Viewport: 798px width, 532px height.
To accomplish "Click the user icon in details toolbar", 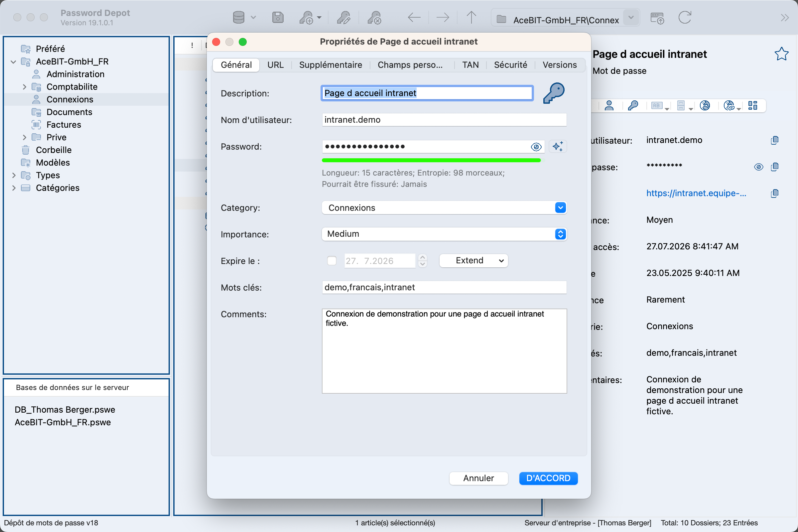I will (x=609, y=106).
